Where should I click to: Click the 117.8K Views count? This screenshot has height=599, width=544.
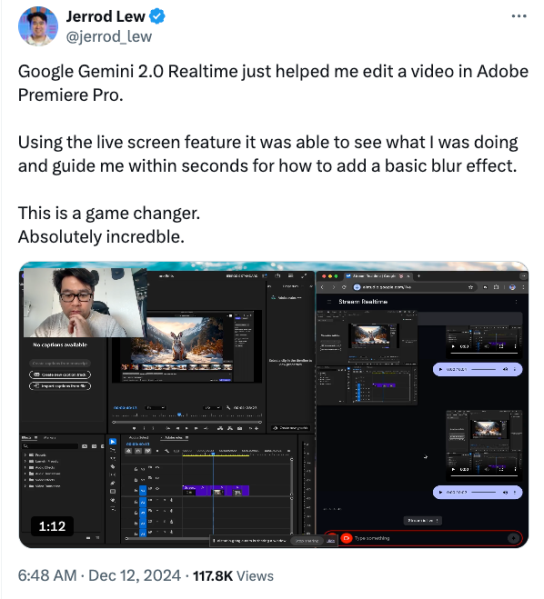233,576
